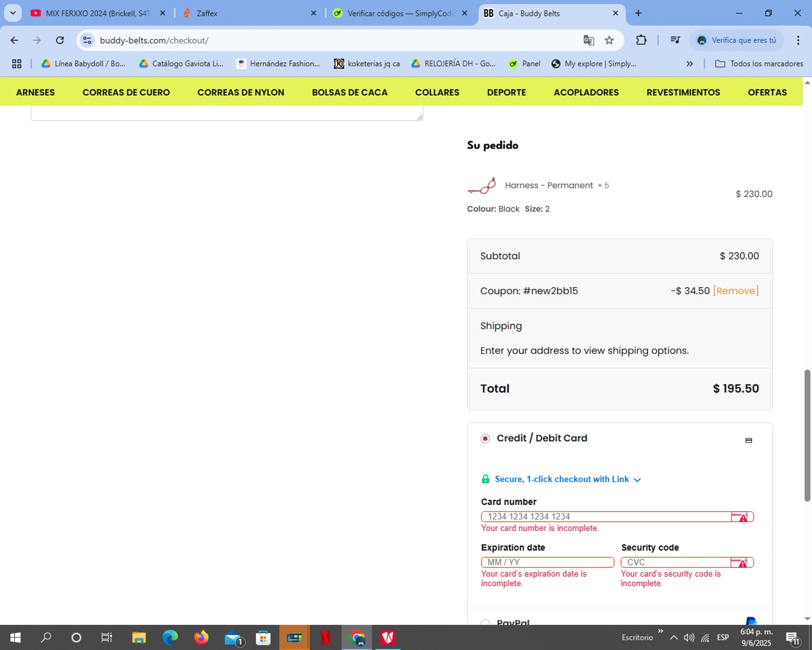
Task: Open notification center icon
Action: pyautogui.click(x=794, y=638)
